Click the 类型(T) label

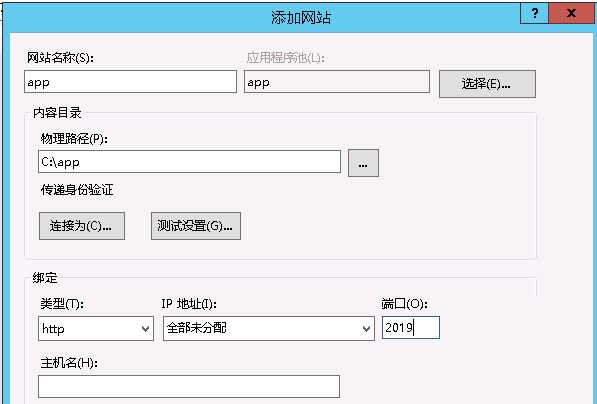tap(62, 303)
